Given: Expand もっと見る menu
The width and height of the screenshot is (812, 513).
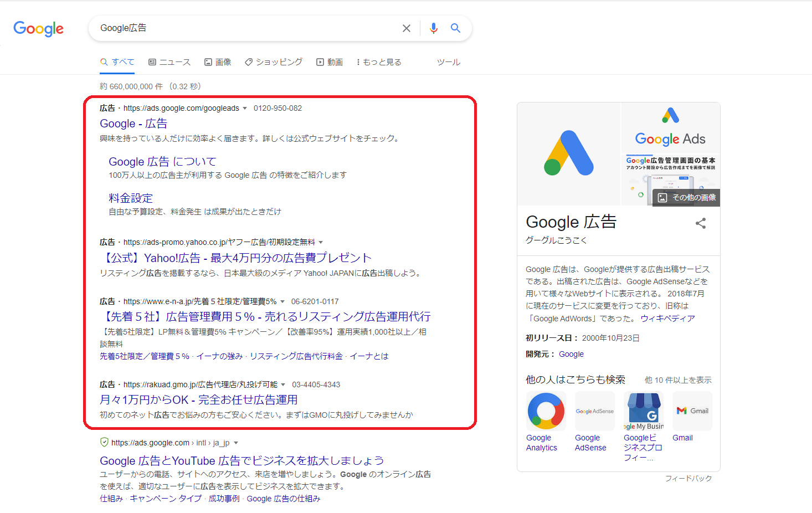Looking at the screenshot, I should (x=379, y=62).
